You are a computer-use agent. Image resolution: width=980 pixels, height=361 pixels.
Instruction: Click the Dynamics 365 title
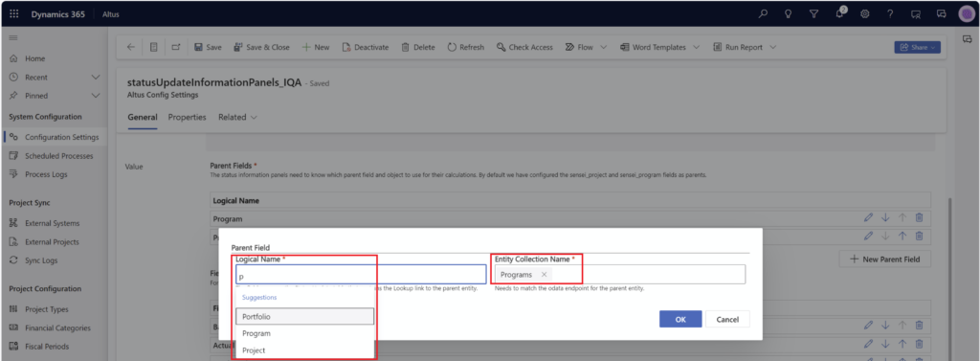point(58,13)
